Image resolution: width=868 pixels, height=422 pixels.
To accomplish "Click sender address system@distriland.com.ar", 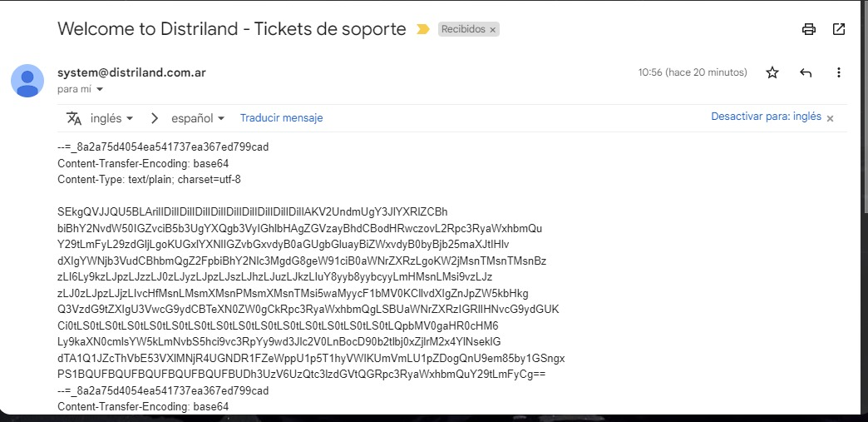I will [x=131, y=72].
